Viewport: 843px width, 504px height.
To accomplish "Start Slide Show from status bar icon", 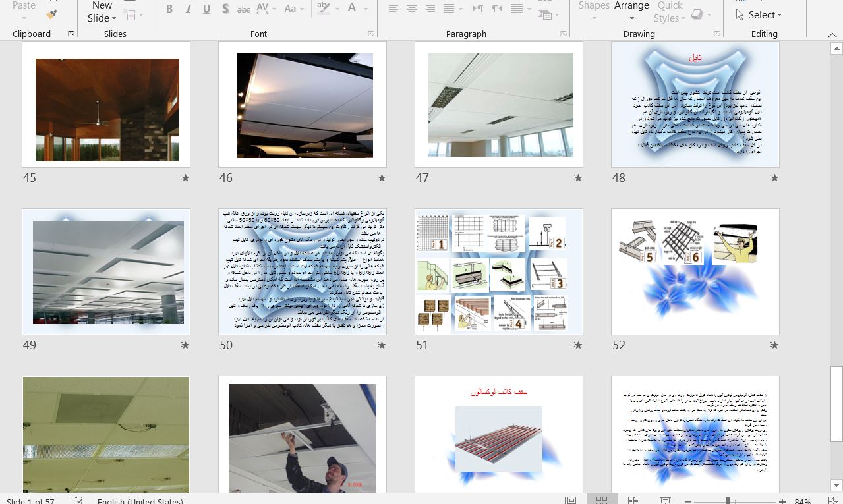I will click(665, 501).
